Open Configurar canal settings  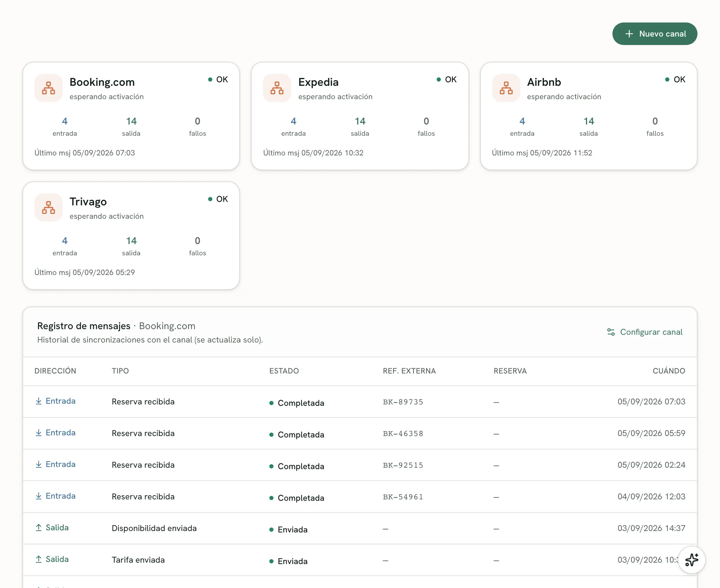tap(645, 332)
